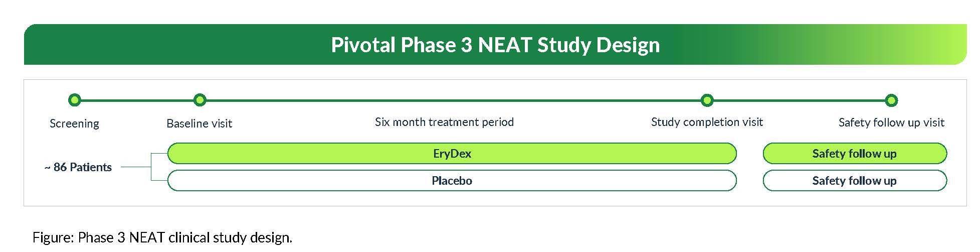Viewport: 980px width, 252px height.
Task: Select the Placebo treatment bar
Action: coord(452,181)
